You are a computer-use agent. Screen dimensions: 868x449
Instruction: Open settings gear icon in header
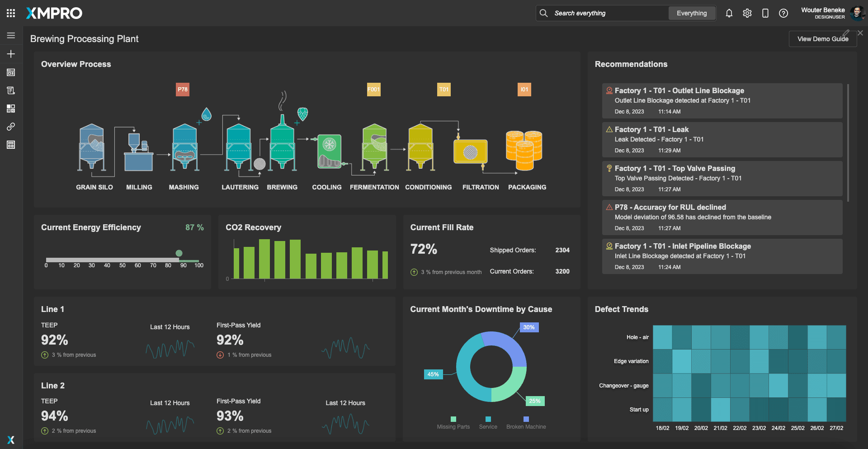[747, 13]
